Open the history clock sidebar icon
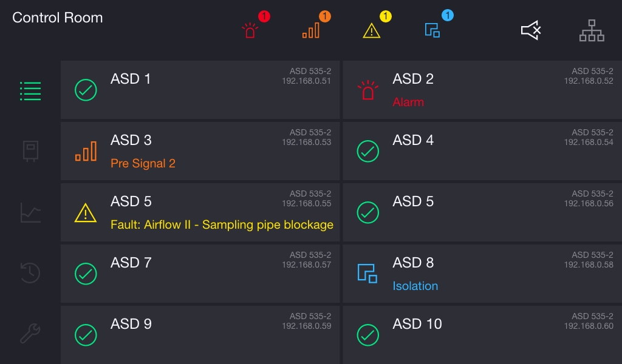 pos(30,272)
